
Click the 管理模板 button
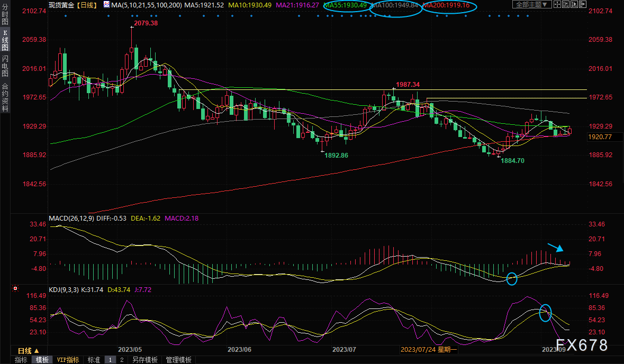click(x=178, y=360)
